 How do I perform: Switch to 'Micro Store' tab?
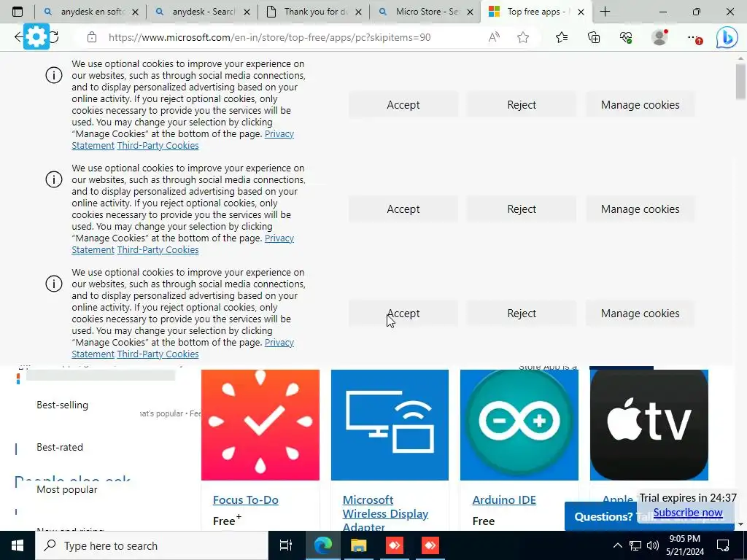(426, 12)
